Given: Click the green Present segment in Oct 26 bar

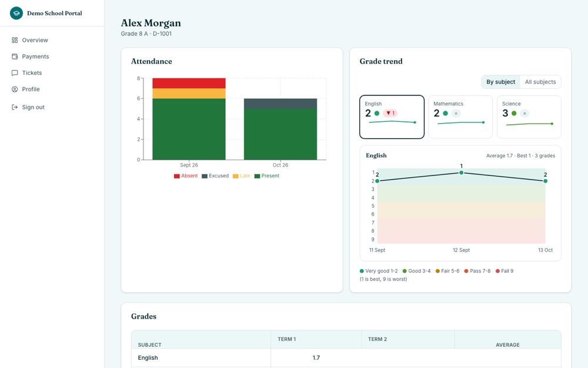Looking at the screenshot, I should [280, 134].
